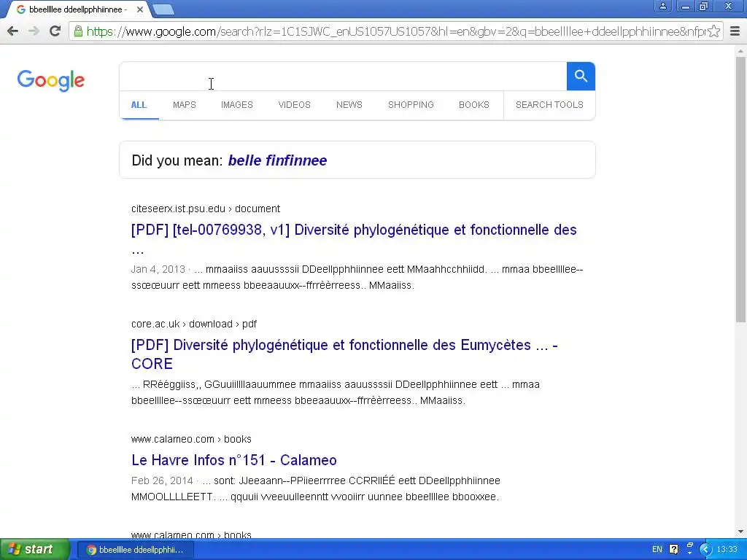This screenshot has height=560, width=747.
Task: Click the EN language indicator
Action: click(x=657, y=550)
